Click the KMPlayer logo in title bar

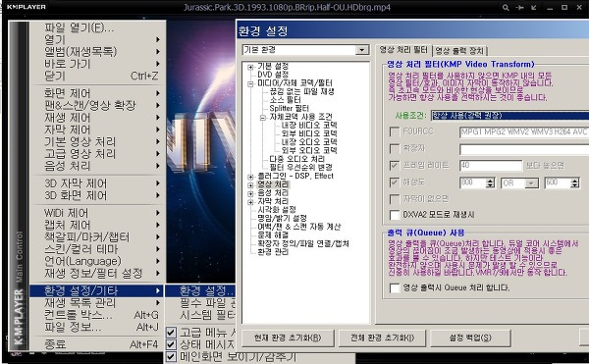pos(26,7)
